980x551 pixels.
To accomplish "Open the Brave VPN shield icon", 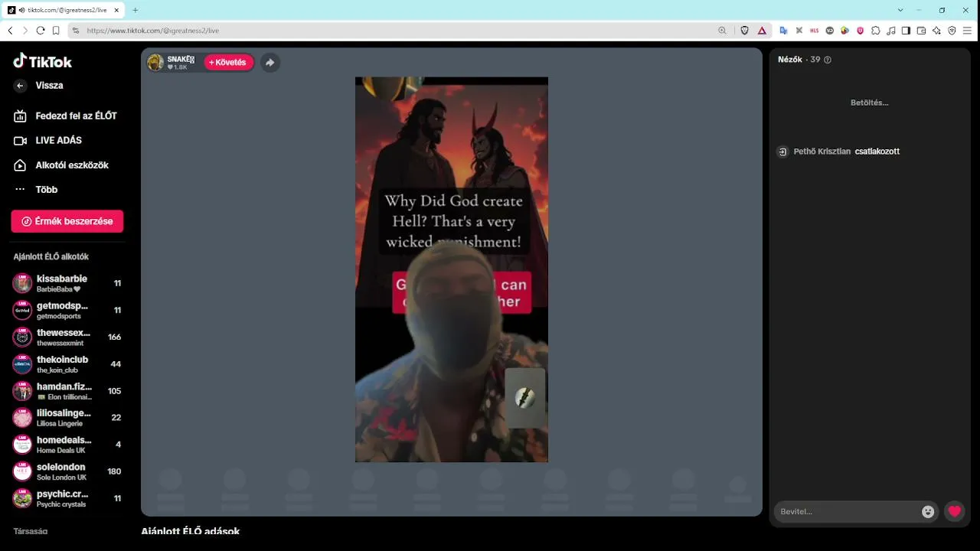I will (952, 31).
